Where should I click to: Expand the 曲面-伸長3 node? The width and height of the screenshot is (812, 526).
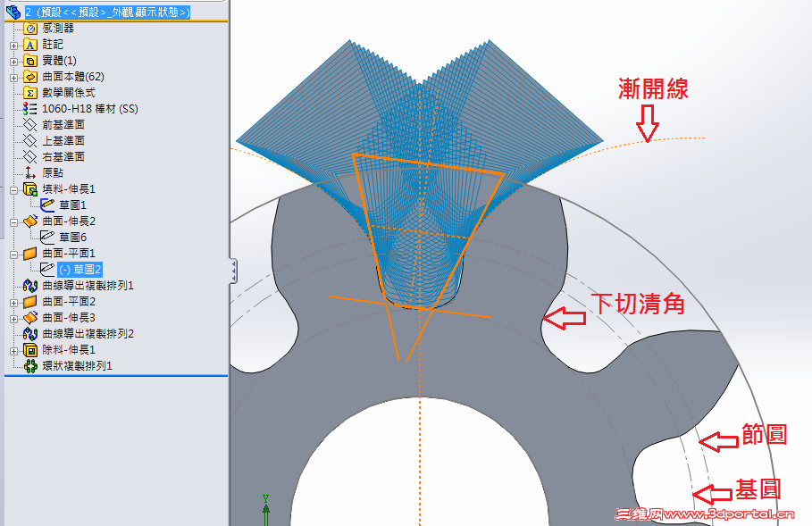click(14, 319)
